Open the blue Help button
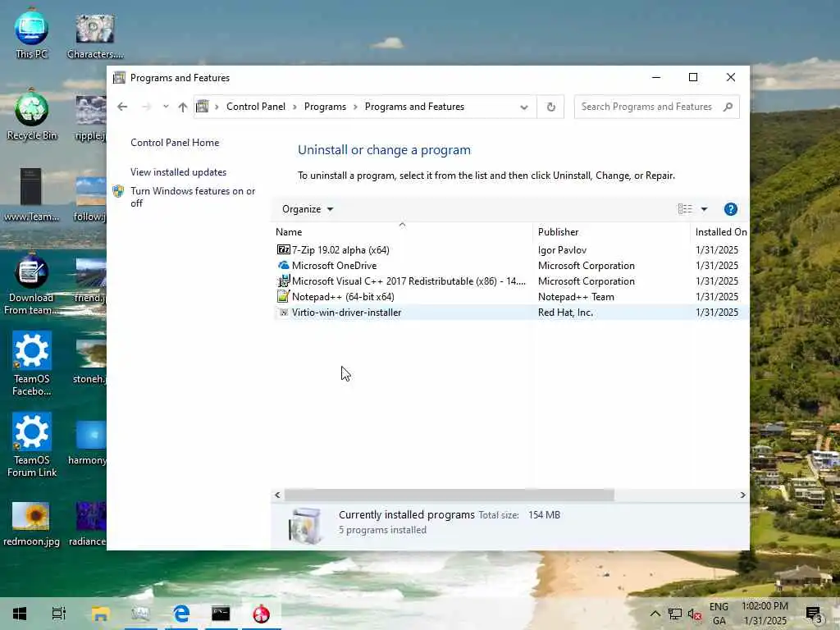840x630 pixels. 730,209
